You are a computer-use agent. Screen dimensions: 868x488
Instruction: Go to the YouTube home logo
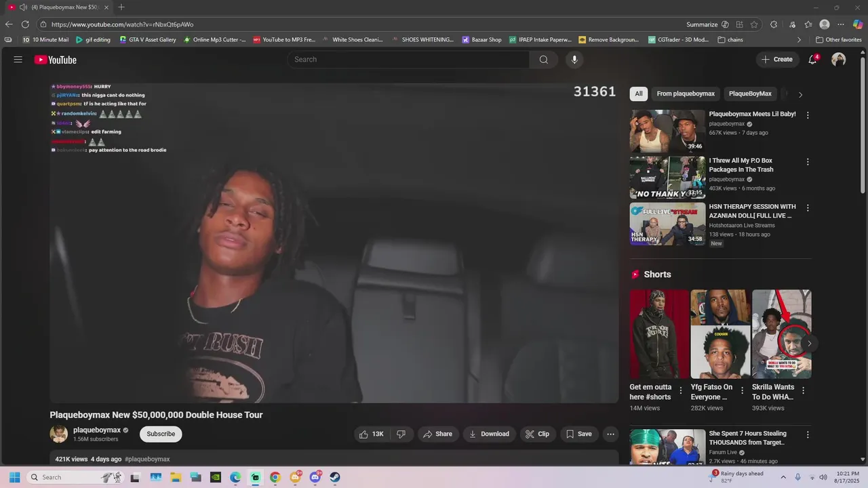point(56,60)
